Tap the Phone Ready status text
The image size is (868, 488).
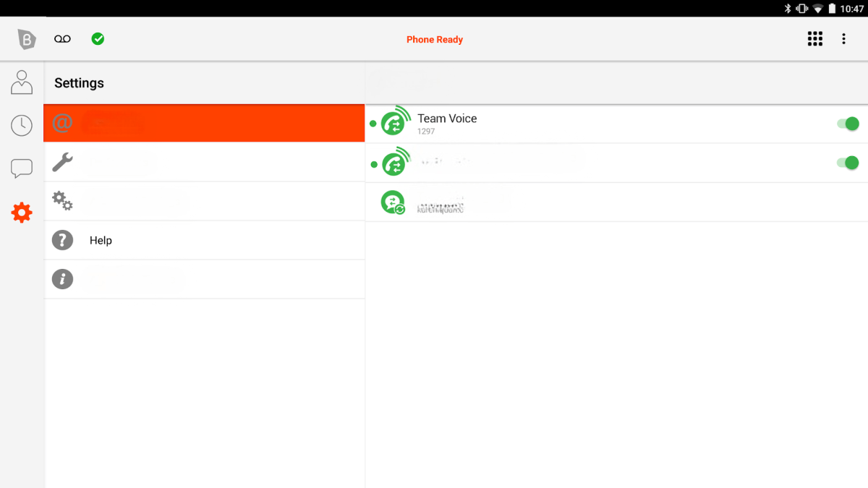tap(435, 39)
